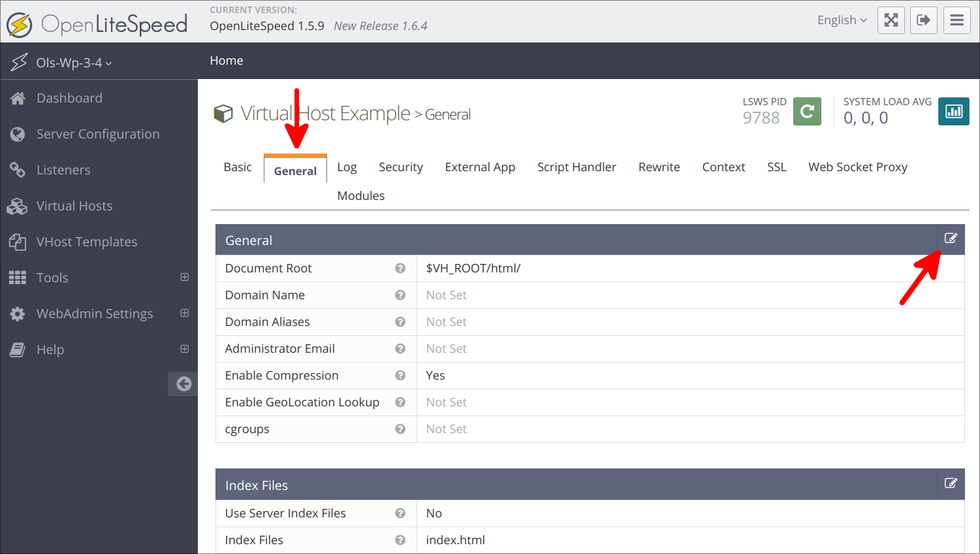Click the OpenLiteSpeed logo
Viewport: 980px width, 554px height.
97,25
